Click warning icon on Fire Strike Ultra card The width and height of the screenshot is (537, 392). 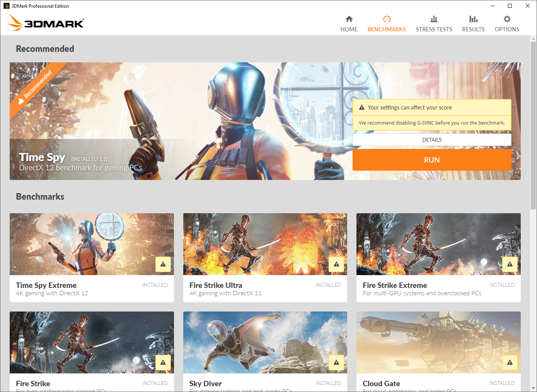(x=336, y=264)
